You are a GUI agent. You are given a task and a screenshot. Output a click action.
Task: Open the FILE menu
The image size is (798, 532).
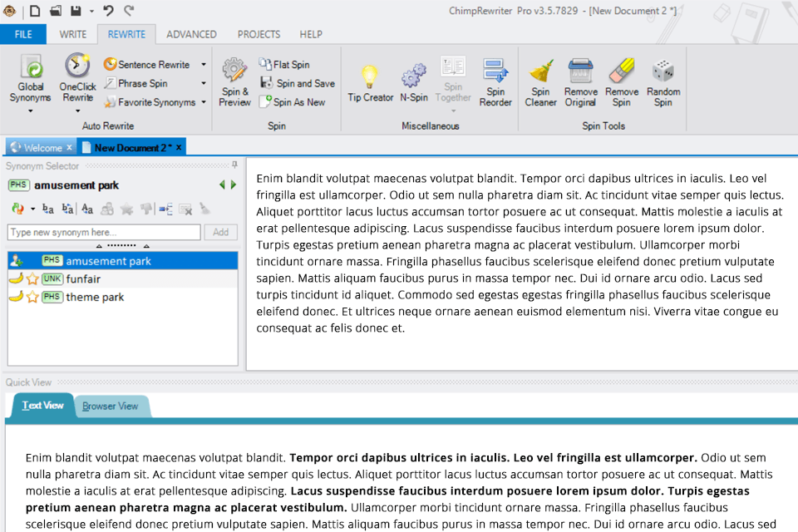[23, 34]
